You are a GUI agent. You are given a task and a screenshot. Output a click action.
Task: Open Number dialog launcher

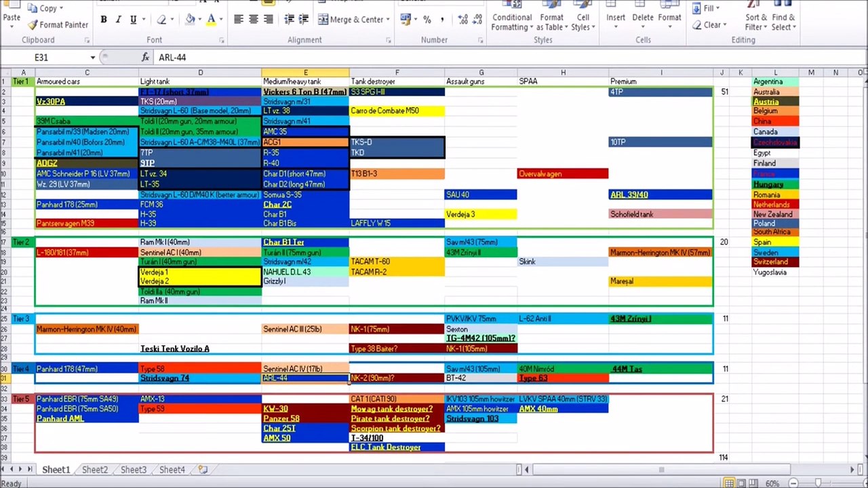pos(481,41)
